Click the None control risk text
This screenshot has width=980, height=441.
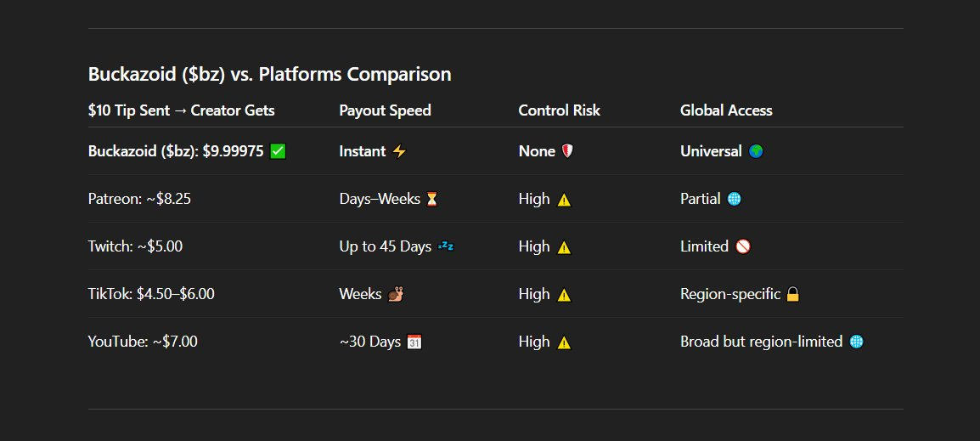coord(537,151)
